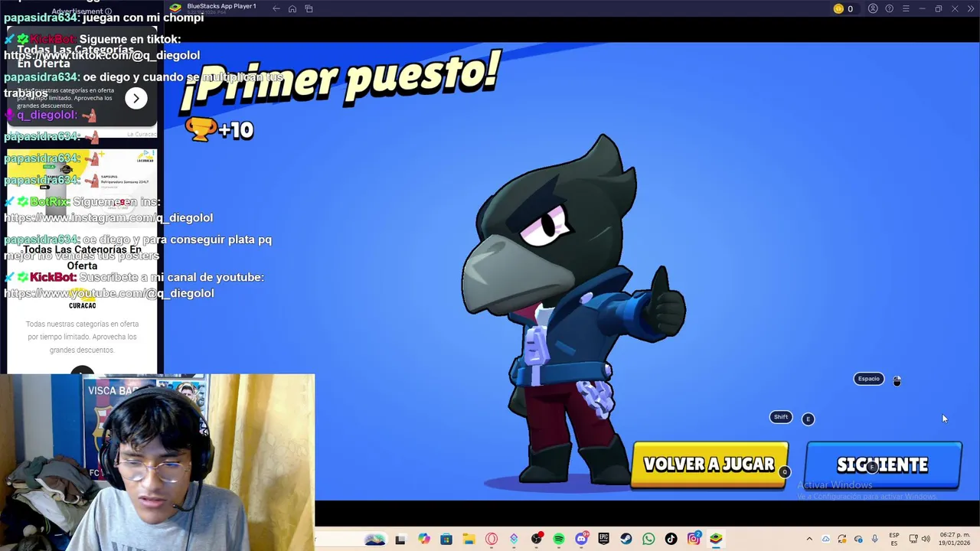The image size is (980, 551).
Task: Click the SIGUIENTE button
Action: coord(883,465)
